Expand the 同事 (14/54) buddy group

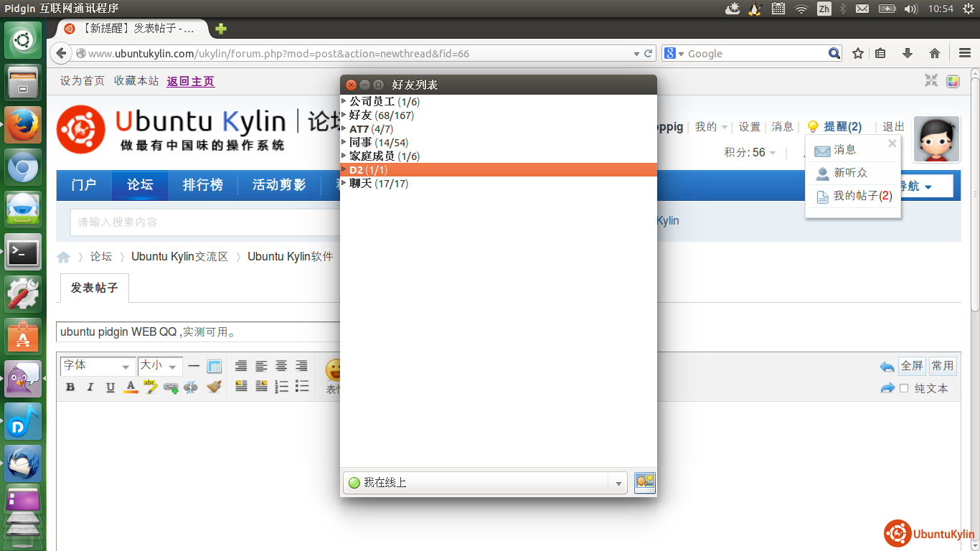(344, 142)
